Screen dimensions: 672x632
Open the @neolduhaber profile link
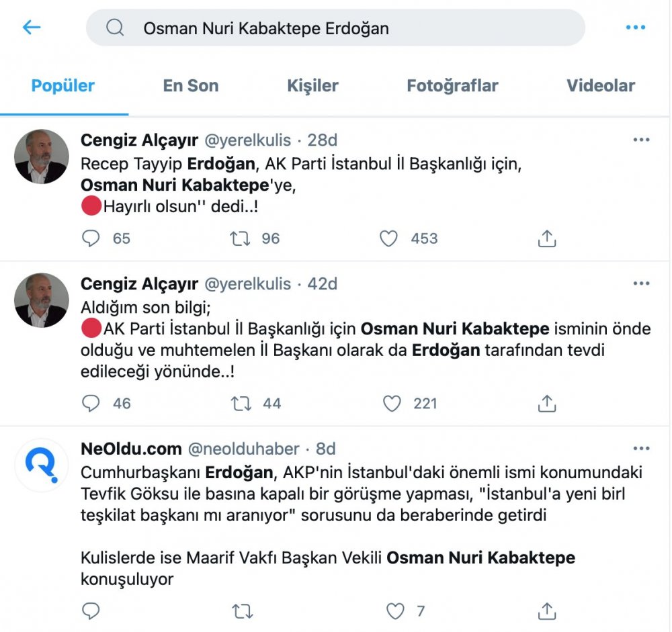click(x=243, y=449)
